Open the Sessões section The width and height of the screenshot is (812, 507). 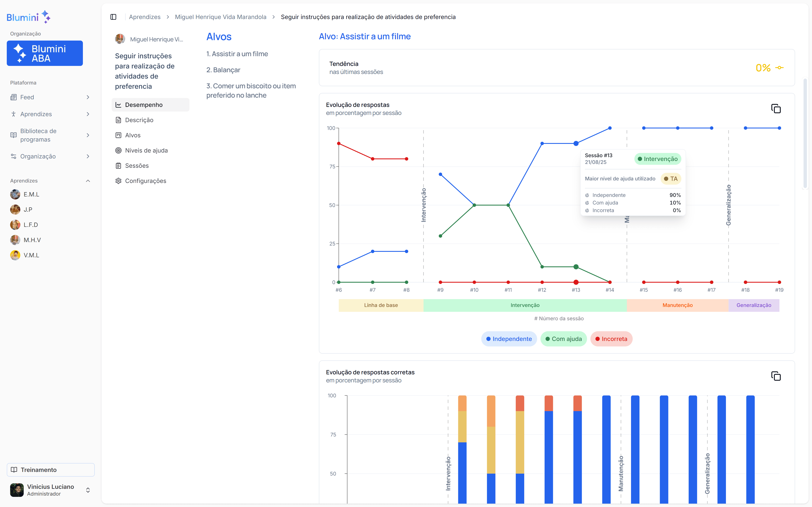coord(137,166)
